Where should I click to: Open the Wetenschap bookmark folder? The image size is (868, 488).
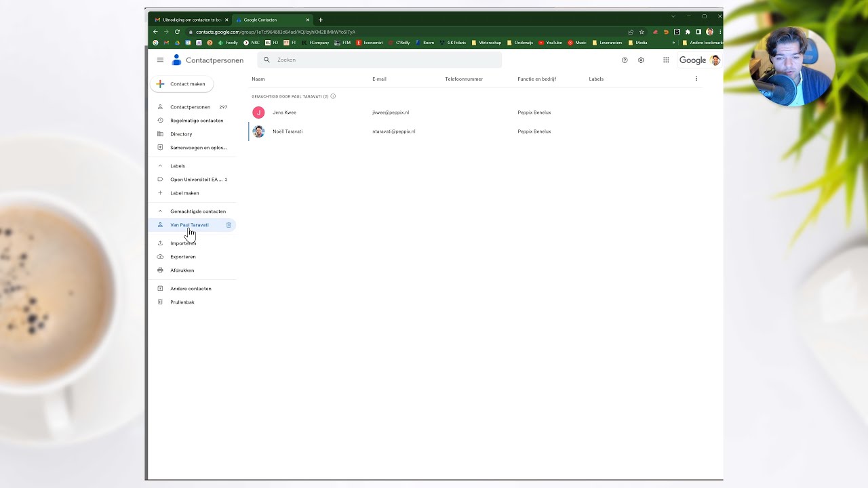pyautogui.click(x=486, y=43)
